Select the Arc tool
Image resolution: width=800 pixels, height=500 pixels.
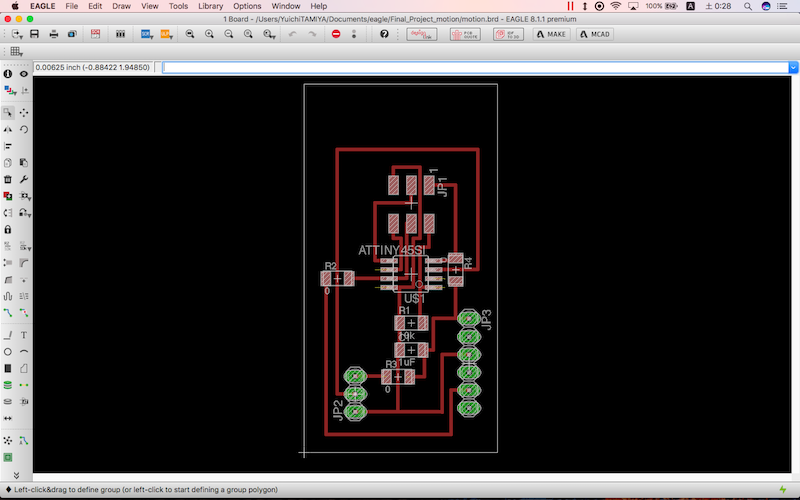[24, 352]
